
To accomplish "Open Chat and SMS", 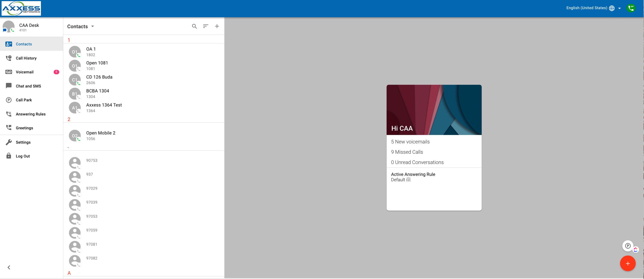I will tap(28, 86).
